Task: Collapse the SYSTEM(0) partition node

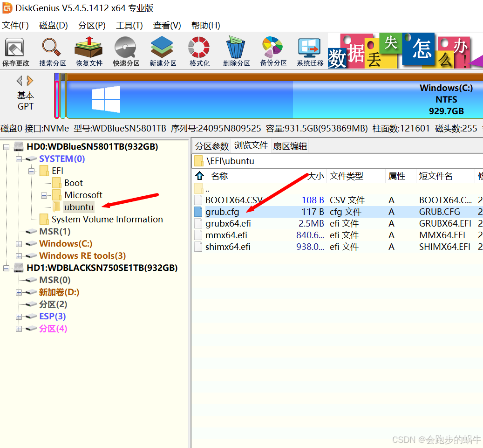Action: (x=19, y=159)
